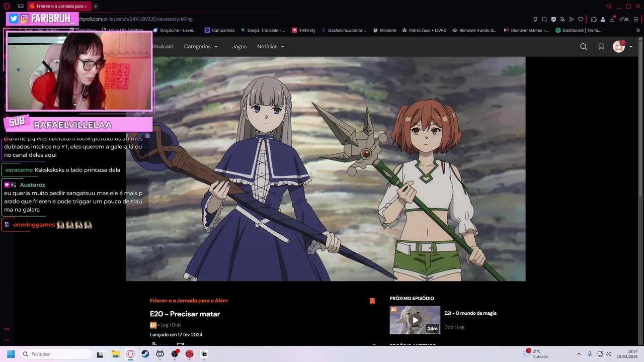Open OBS Studio from the taskbar
The width and height of the screenshot is (644, 362).
click(175, 354)
